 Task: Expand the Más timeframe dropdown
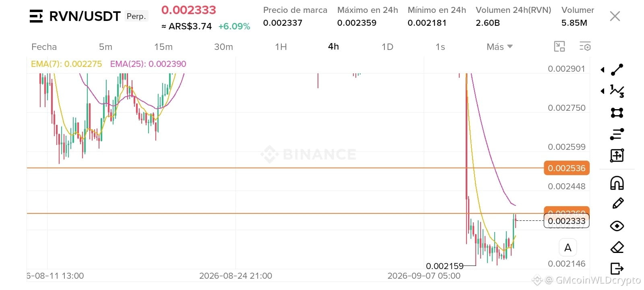[500, 47]
